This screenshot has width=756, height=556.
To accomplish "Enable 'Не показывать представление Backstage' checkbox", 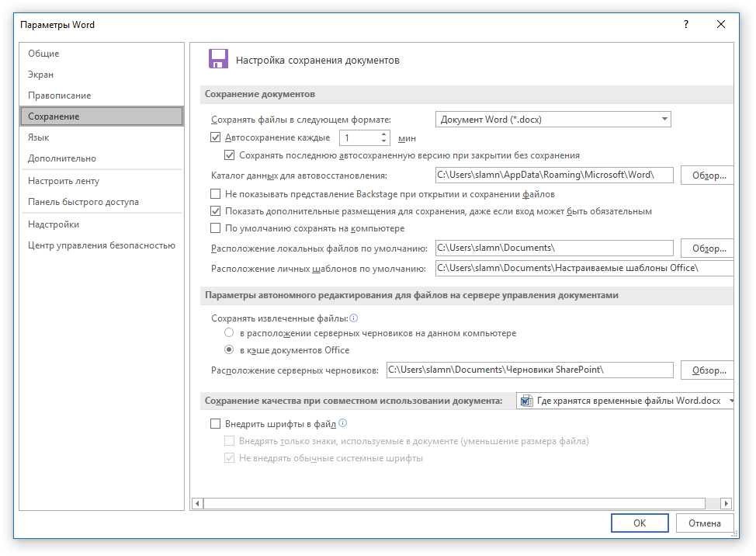I will pos(217,194).
